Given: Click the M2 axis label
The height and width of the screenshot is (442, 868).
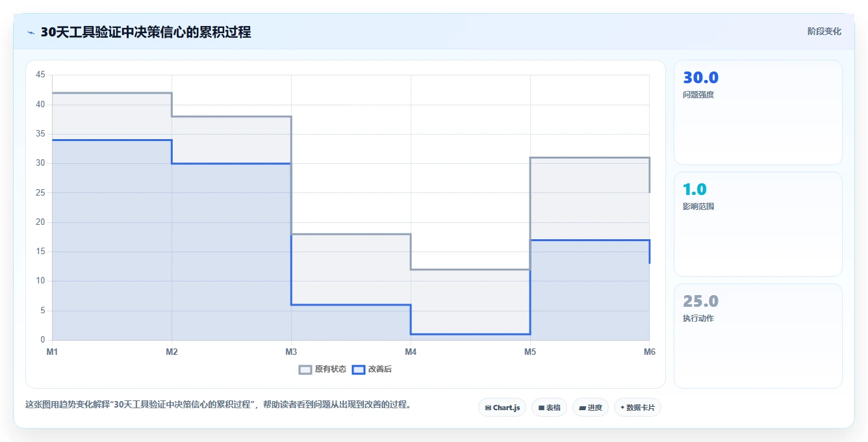Looking at the screenshot, I should click(x=172, y=352).
